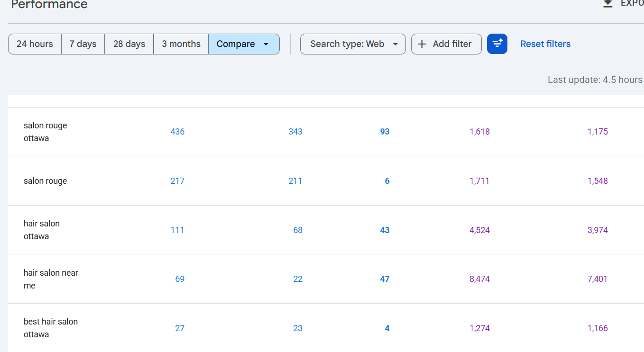Click the 68 clicks value

(x=298, y=230)
